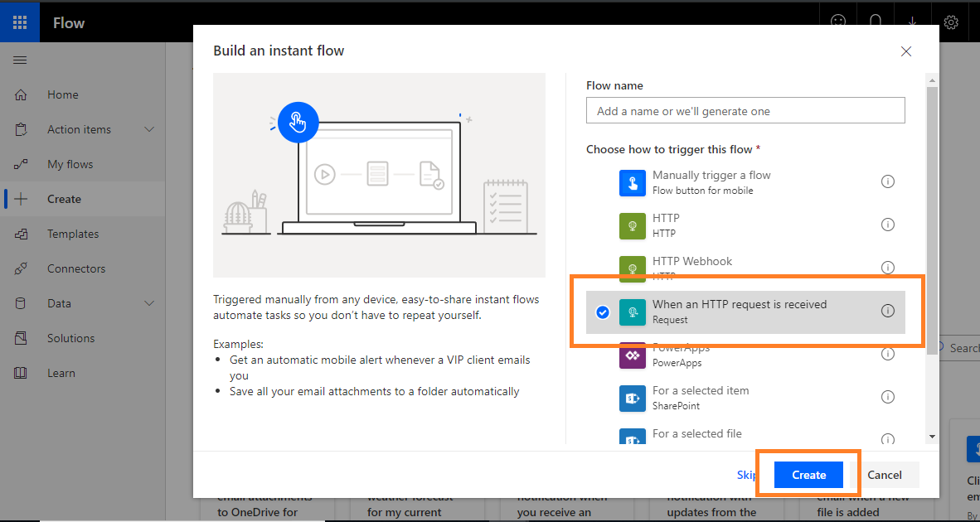The width and height of the screenshot is (980, 522).
Task: Select HTTP Webhook trigger
Action: pos(745,268)
